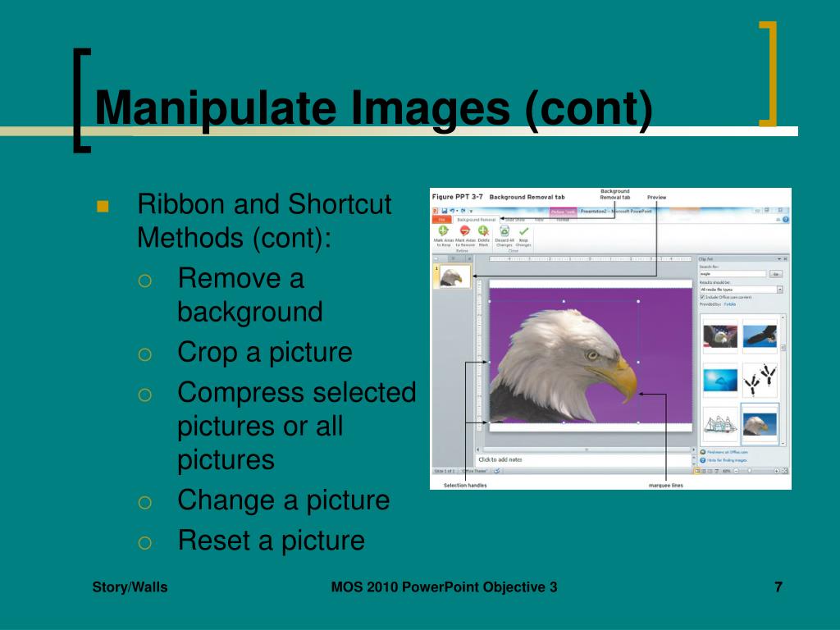
Task: Click Clip Art results scrollbar up arrow
Action: [783, 317]
